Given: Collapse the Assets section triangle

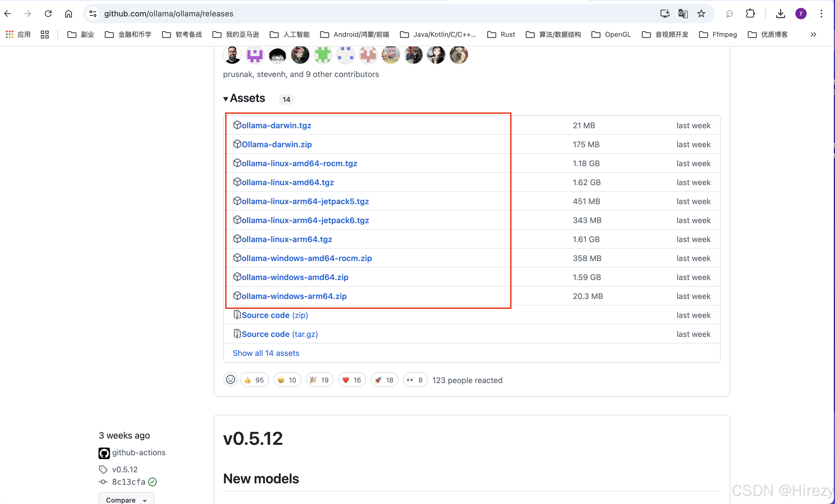Looking at the screenshot, I should click(226, 99).
